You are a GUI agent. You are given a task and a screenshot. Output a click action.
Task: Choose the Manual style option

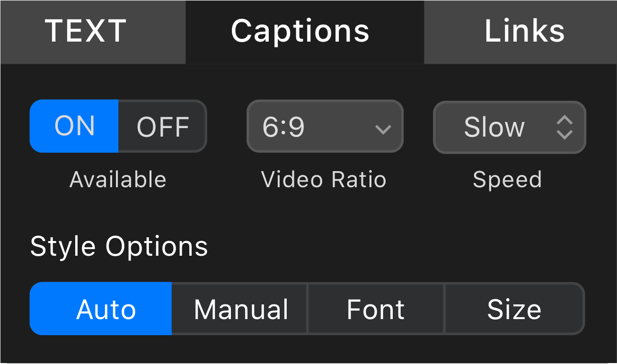click(x=240, y=309)
